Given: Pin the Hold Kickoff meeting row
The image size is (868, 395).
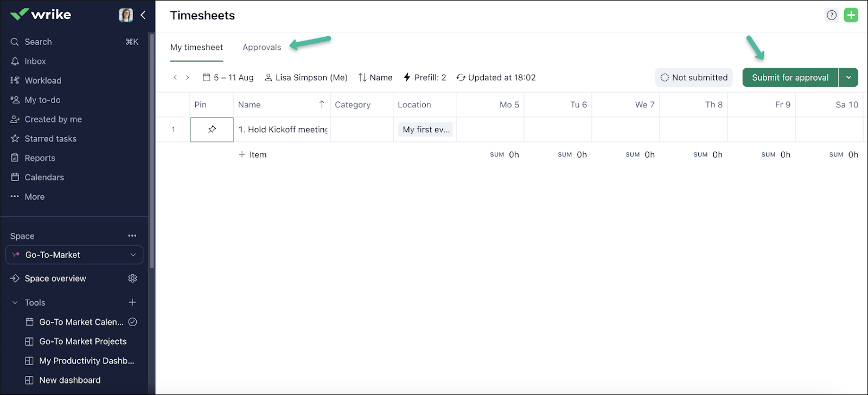Looking at the screenshot, I should click(x=212, y=129).
